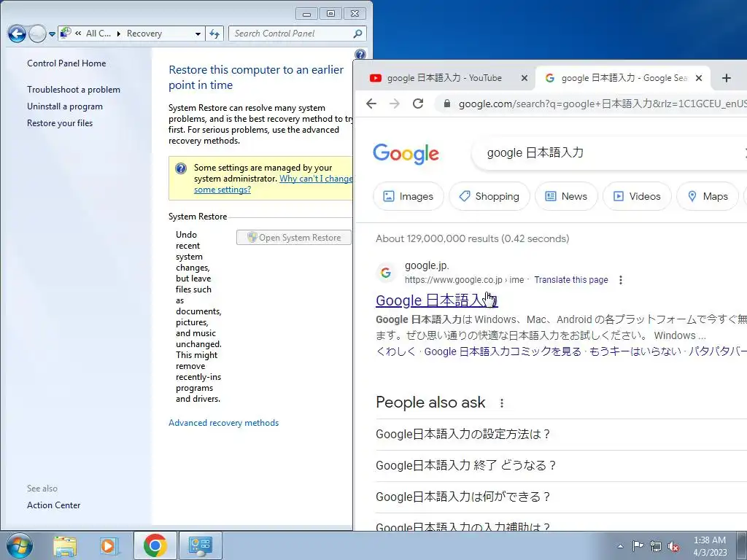747x560 pixels.
Task: Open the three-dot menu beside People also ask
Action: [502, 403]
